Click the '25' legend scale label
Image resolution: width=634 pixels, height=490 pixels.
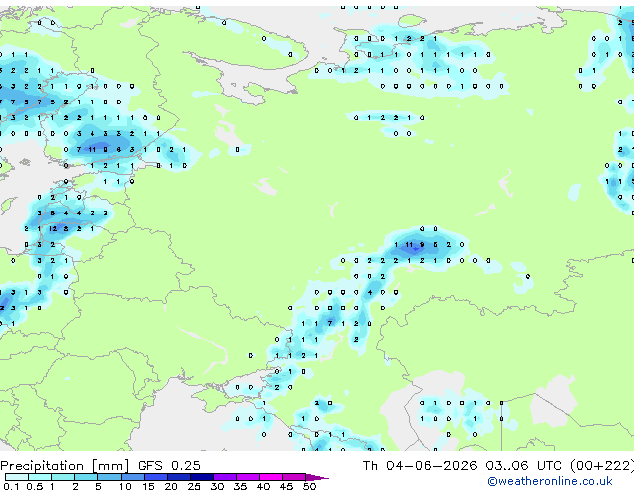[x=194, y=486]
